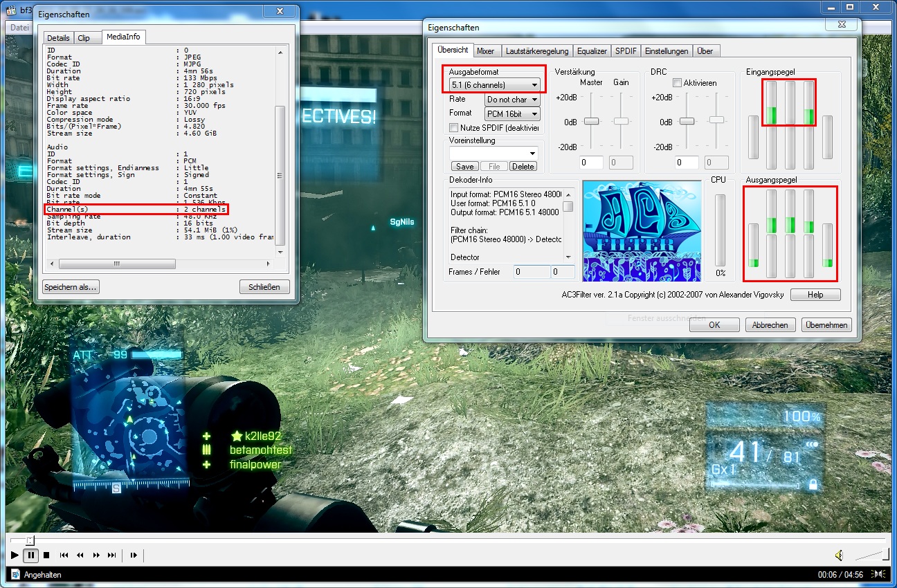Expand the Voreinstellung preset combo box
Viewport: 897px width, 588px height.
493,153
